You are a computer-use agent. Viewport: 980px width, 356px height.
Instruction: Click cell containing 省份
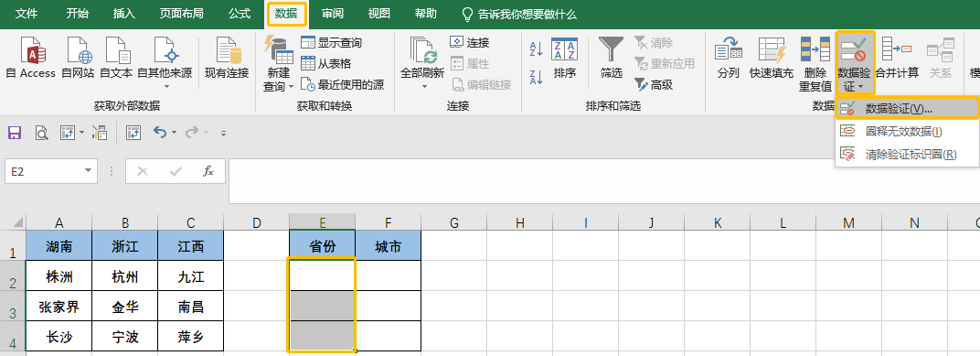click(x=323, y=246)
